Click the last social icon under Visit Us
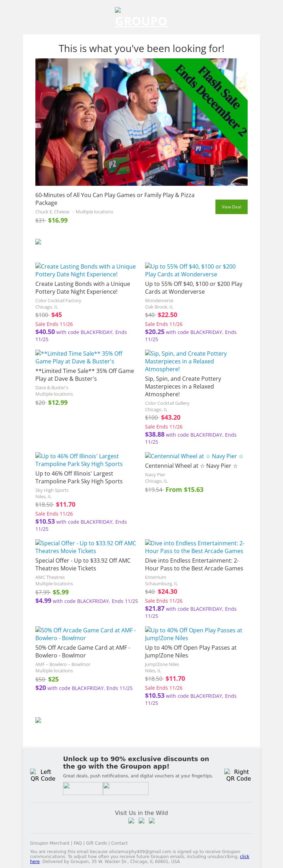283x868 pixels. tap(152, 821)
